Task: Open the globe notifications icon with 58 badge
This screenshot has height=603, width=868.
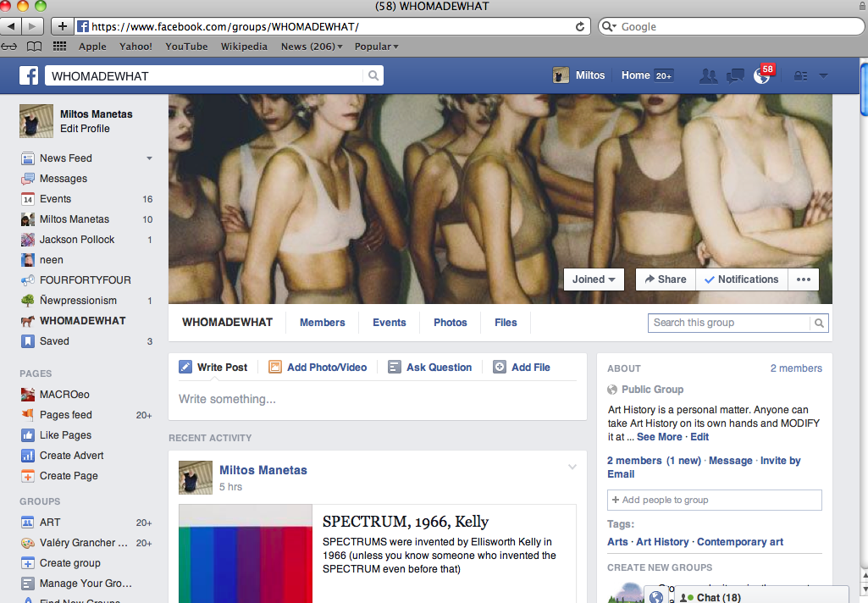Action: click(x=763, y=75)
